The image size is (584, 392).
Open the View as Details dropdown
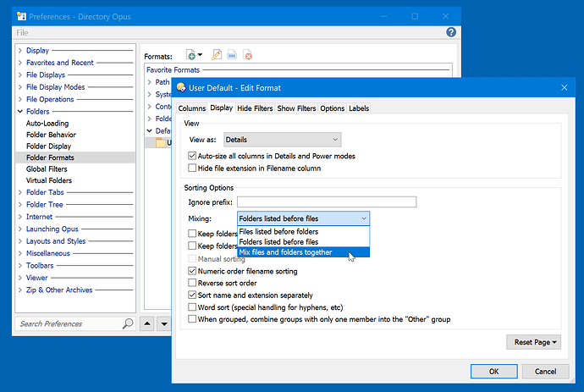tap(283, 140)
